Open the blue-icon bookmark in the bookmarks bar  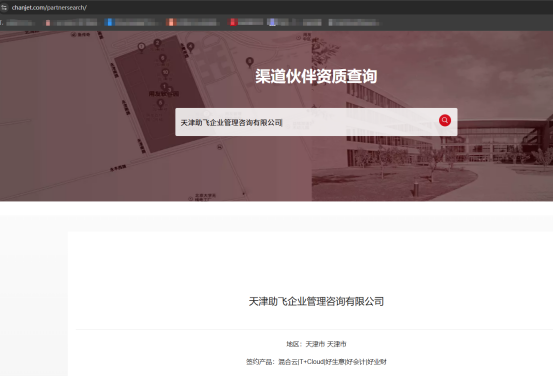click(x=130, y=23)
